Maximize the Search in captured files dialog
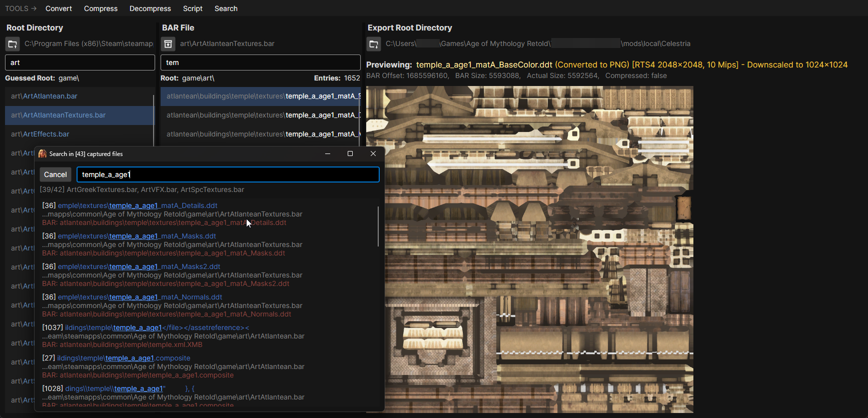This screenshot has width=868, height=418. coord(350,153)
